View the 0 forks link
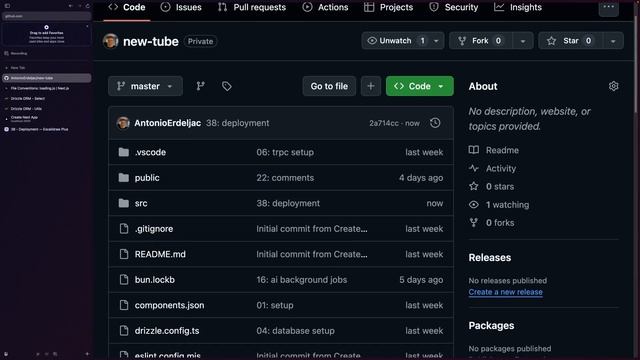 [x=491, y=223]
